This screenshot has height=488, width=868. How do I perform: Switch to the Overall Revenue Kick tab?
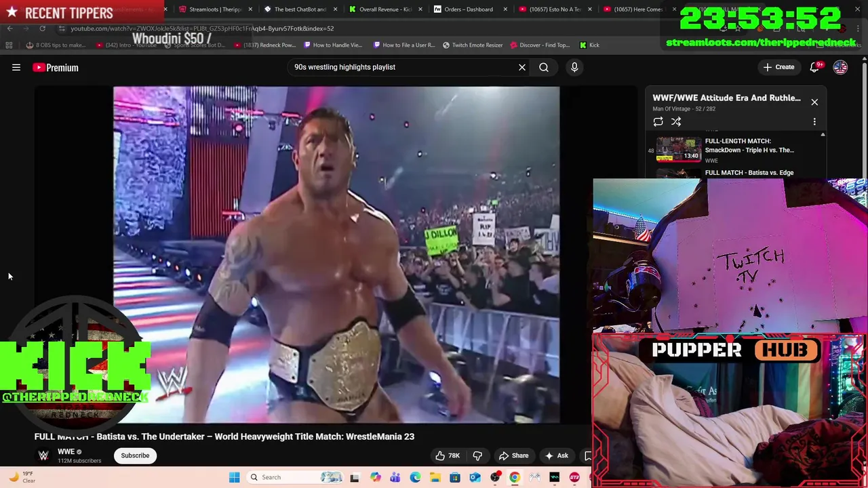384,9
